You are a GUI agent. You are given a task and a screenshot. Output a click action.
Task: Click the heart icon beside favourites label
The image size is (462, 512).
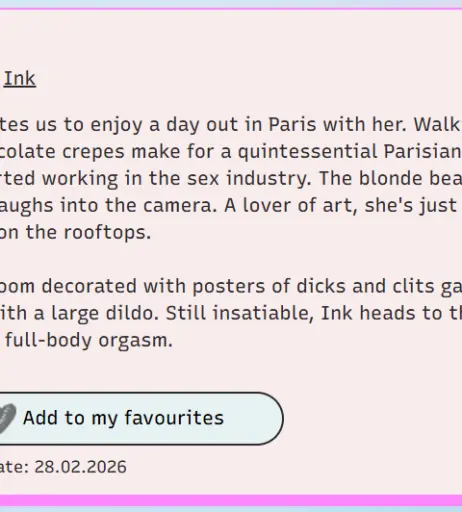(7, 418)
